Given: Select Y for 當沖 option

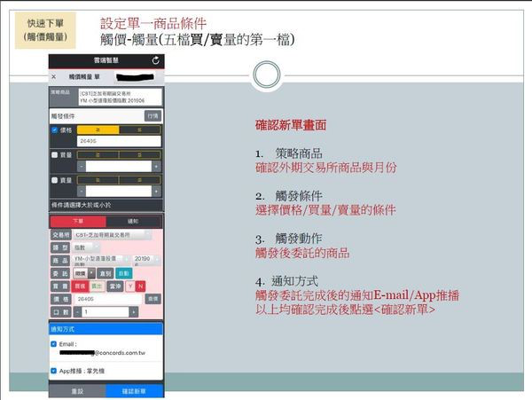Looking at the screenshot, I should click(x=130, y=286).
